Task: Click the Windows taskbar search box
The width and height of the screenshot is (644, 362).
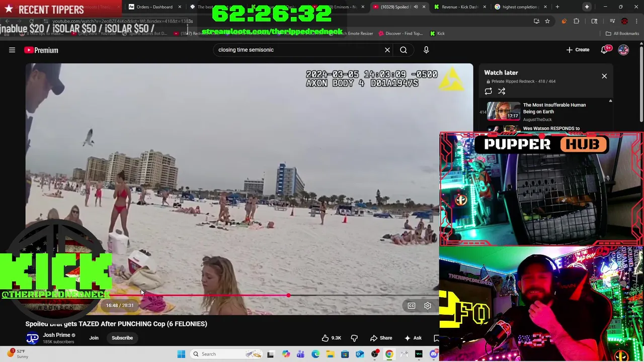Action: (226, 354)
